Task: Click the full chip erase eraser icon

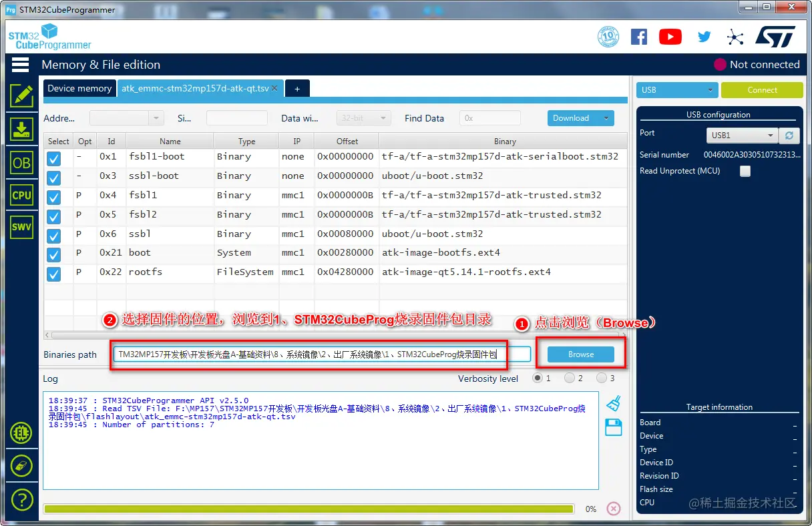Action: point(21,466)
